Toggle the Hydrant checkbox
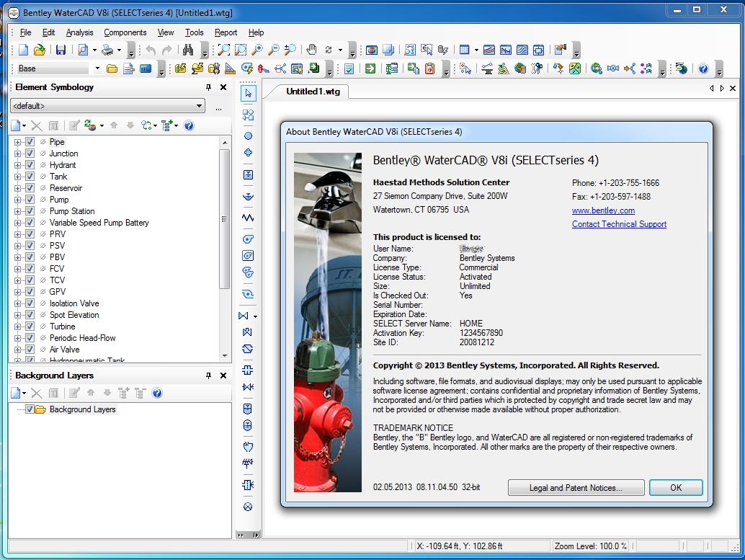The image size is (745, 560). pos(30,165)
